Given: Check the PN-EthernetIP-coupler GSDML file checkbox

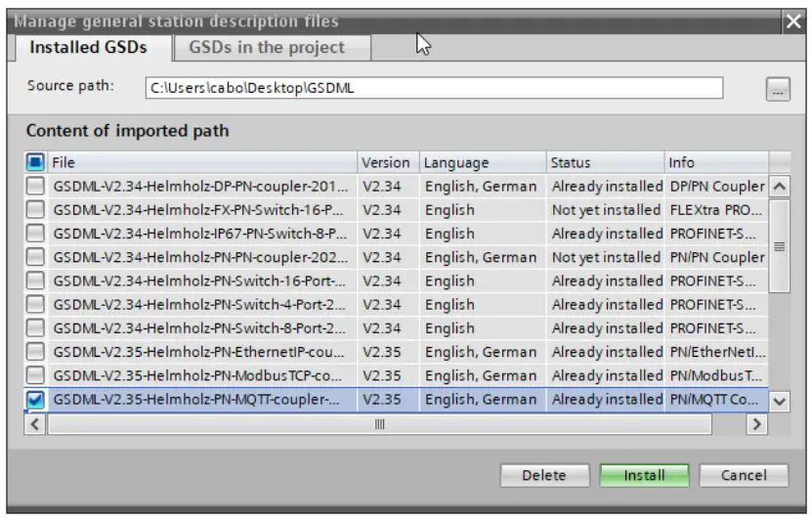Looking at the screenshot, I should click(35, 352).
